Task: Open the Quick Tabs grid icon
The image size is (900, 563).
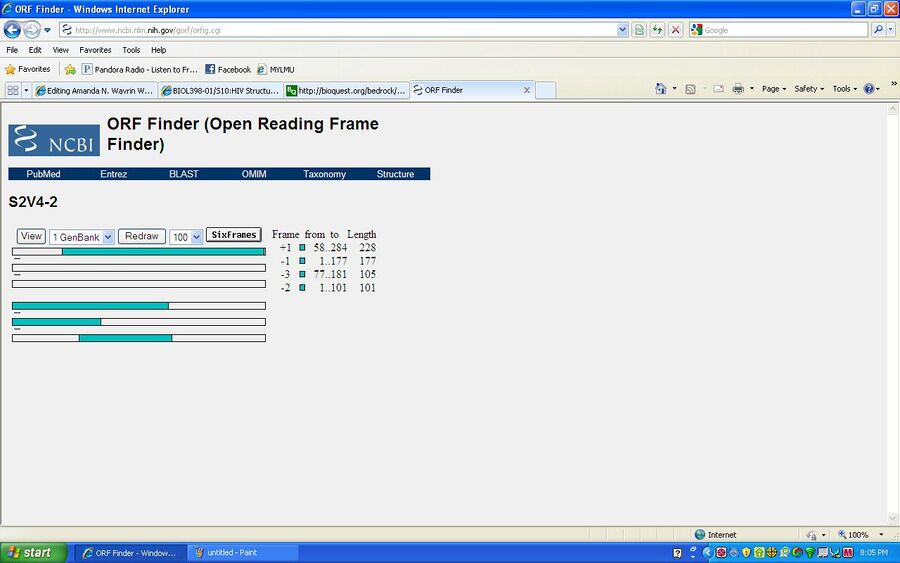Action: tap(13, 90)
